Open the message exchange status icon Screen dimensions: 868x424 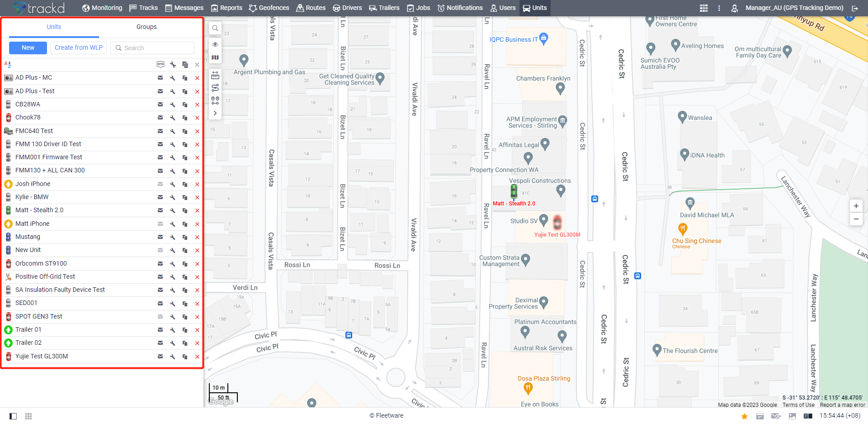pyautogui.click(x=776, y=416)
